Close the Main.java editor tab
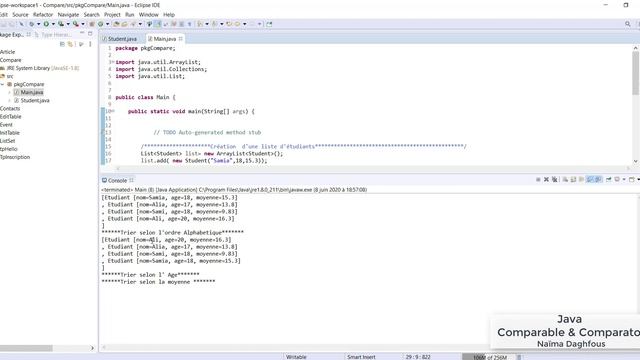This screenshot has height=360, width=640. point(180,39)
